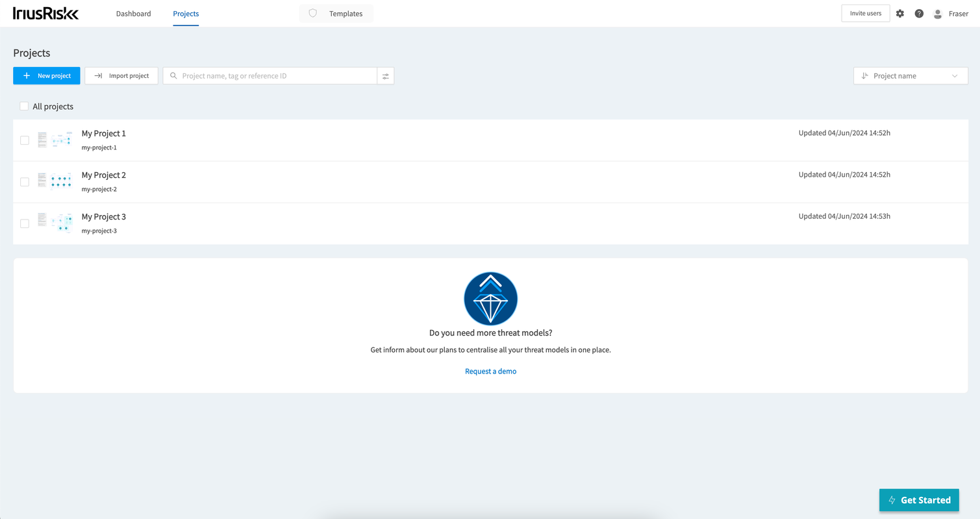Go to the Dashboard tab

133,14
